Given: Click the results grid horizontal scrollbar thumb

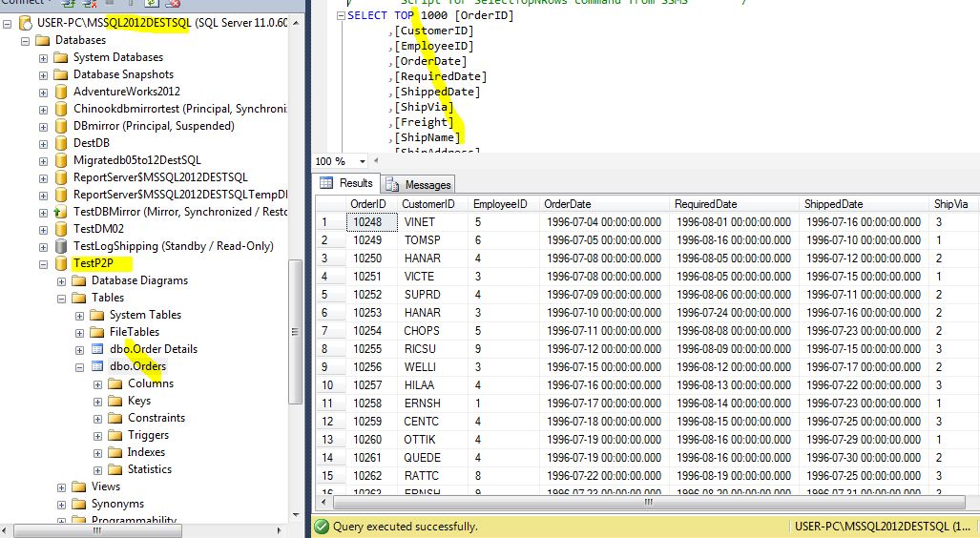Looking at the screenshot, I should (649, 502).
